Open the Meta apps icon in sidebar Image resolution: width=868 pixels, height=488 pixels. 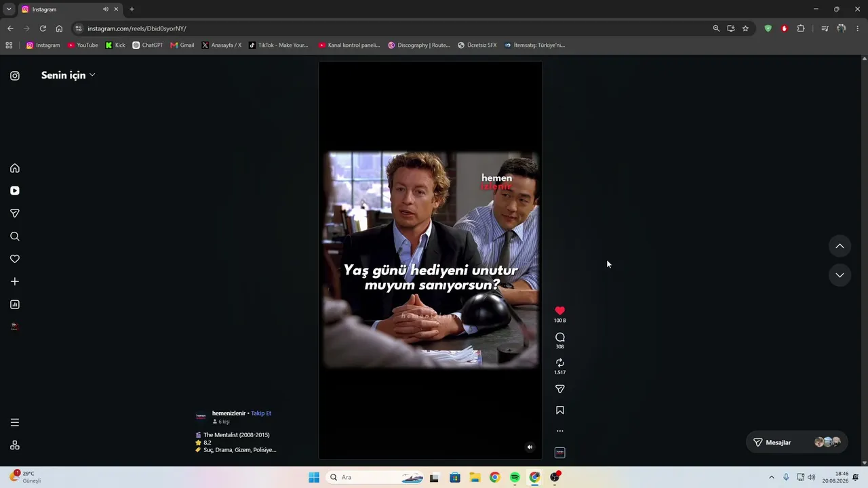tap(15, 445)
